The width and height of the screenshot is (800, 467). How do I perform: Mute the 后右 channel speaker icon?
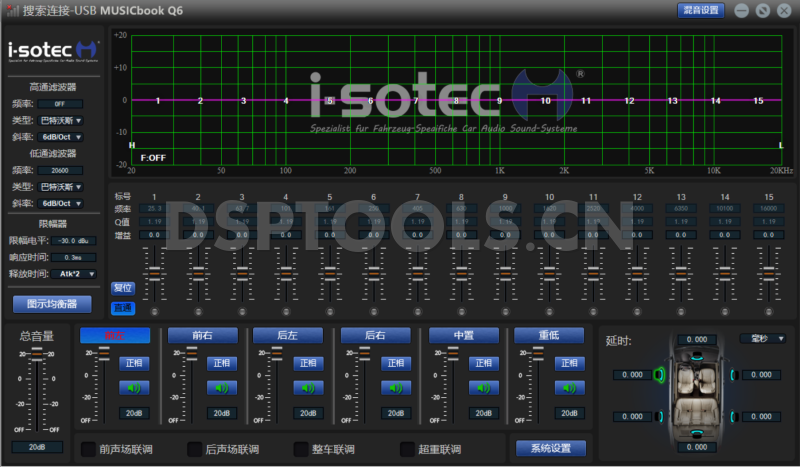pos(396,388)
